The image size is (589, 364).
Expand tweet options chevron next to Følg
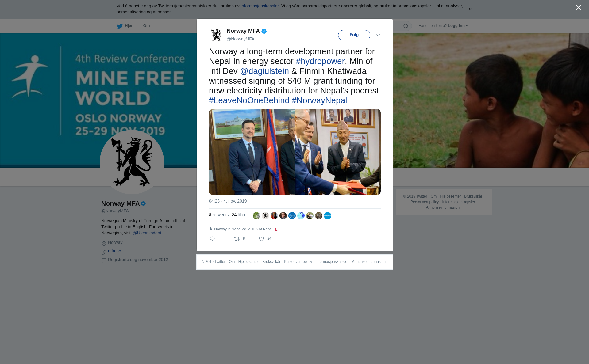[x=378, y=35]
